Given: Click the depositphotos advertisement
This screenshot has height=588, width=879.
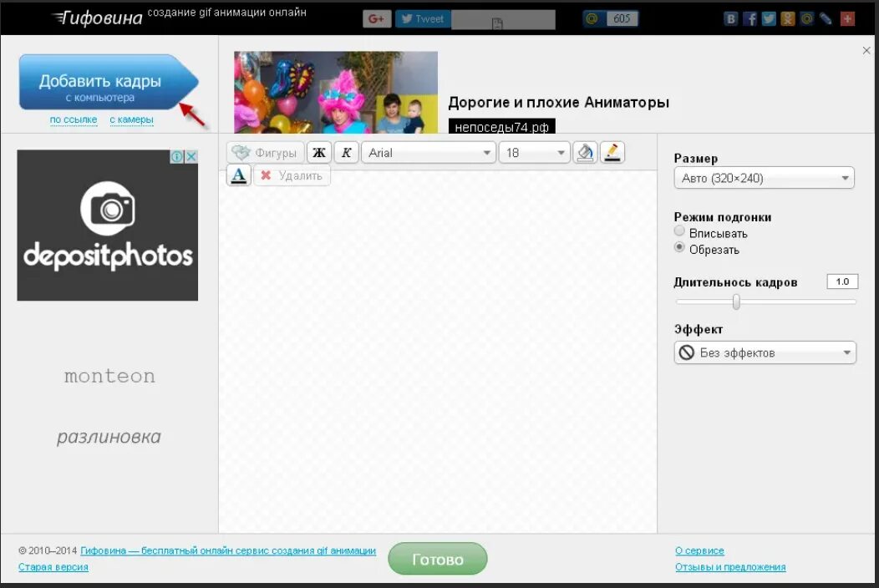Looking at the screenshot, I should click(x=108, y=226).
